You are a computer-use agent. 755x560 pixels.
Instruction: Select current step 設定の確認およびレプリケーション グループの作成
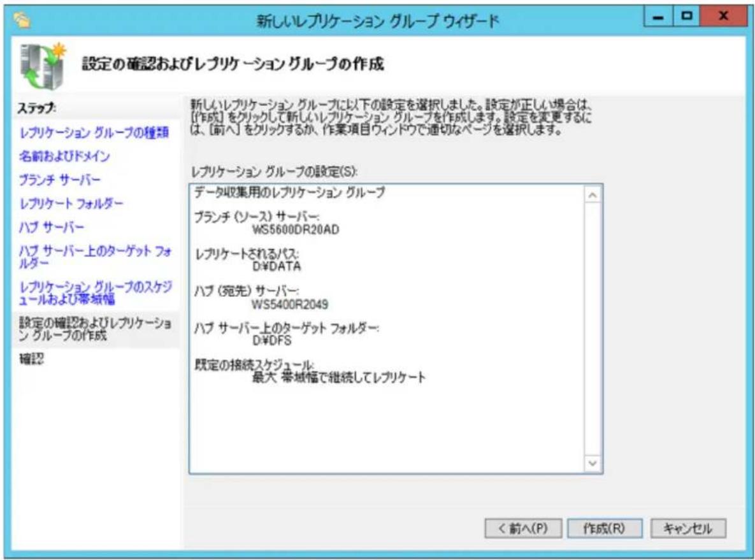(95, 329)
